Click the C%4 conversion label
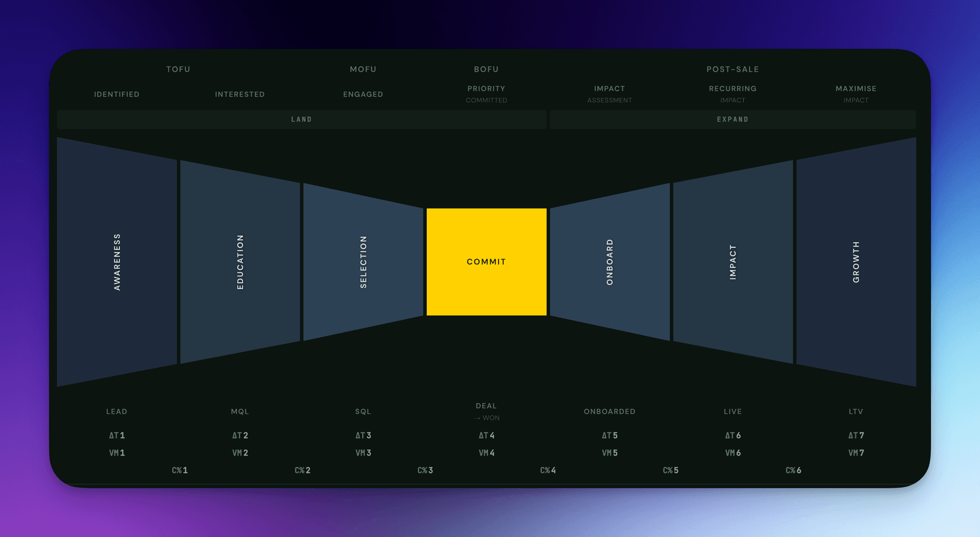Screen dimensions: 980x537 tap(548, 470)
